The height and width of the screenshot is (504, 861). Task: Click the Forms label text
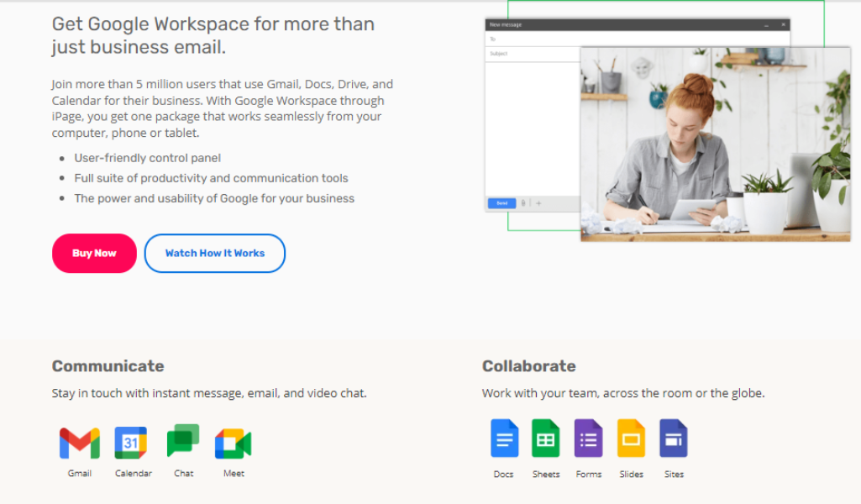point(589,475)
